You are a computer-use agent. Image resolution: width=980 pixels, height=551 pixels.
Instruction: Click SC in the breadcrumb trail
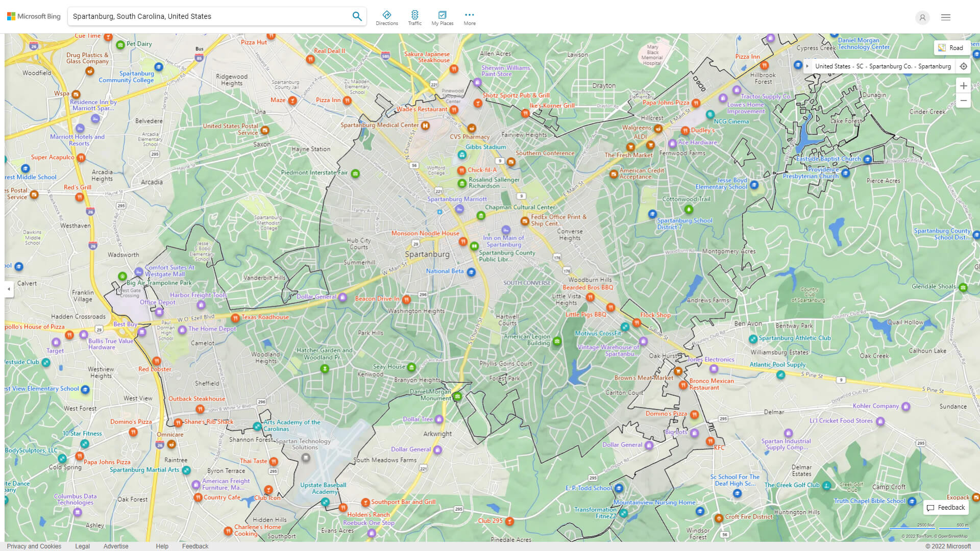(x=860, y=66)
